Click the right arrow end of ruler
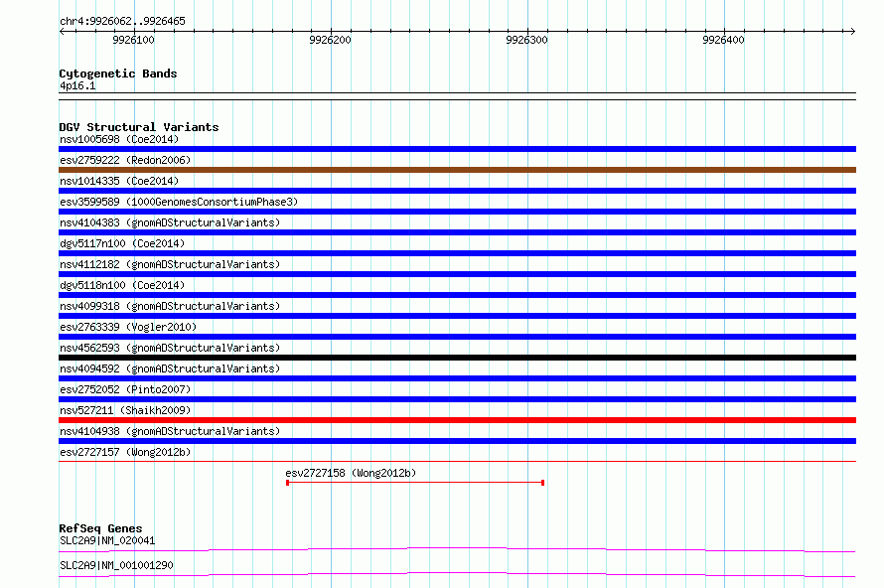The height and width of the screenshot is (588, 884). pyautogui.click(x=852, y=31)
